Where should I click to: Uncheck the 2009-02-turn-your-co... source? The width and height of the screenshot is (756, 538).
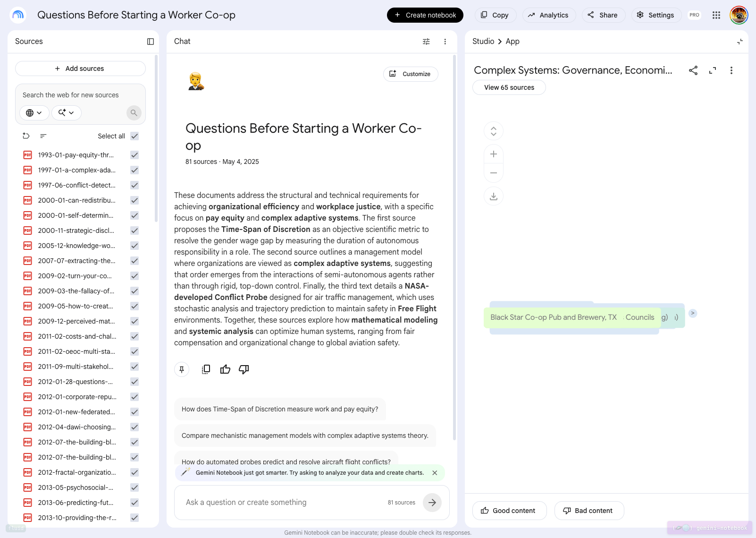tap(134, 276)
